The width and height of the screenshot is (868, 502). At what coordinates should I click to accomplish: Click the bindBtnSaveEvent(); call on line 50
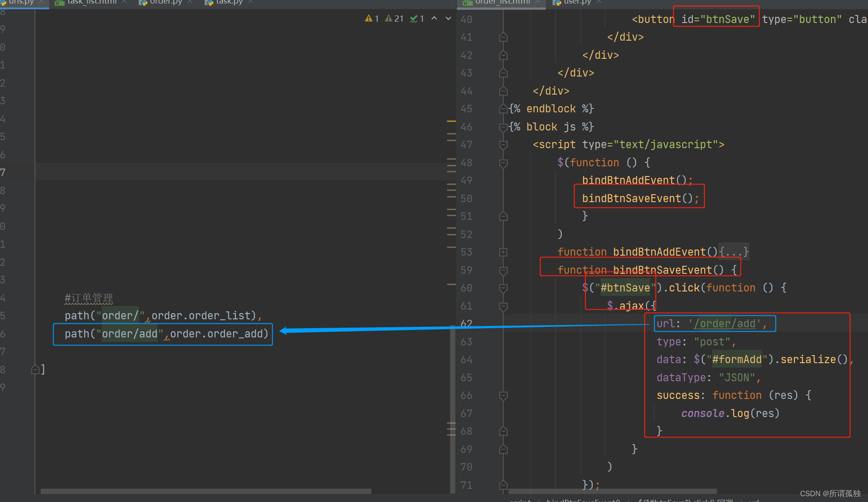tap(640, 199)
